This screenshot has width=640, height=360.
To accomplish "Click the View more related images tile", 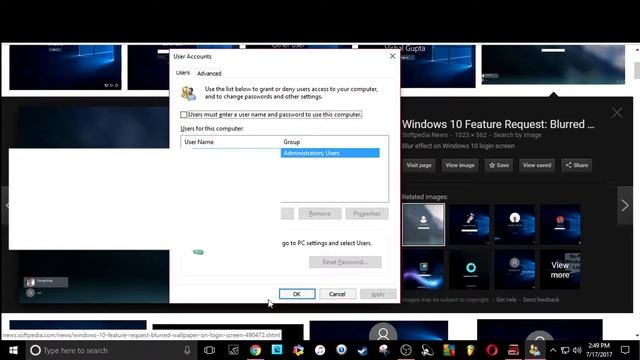I will tap(560, 269).
